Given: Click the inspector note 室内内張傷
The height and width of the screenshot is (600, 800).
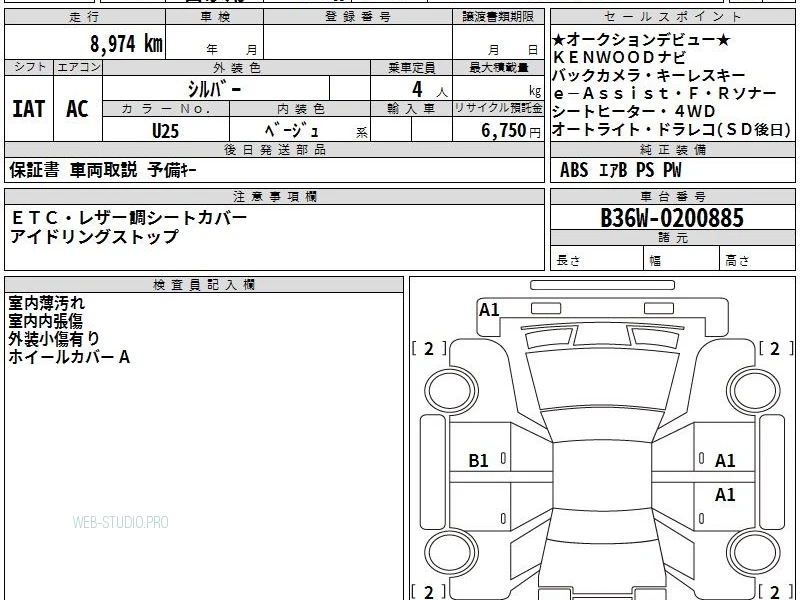Looking at the screenshot, I should [45, 321].
